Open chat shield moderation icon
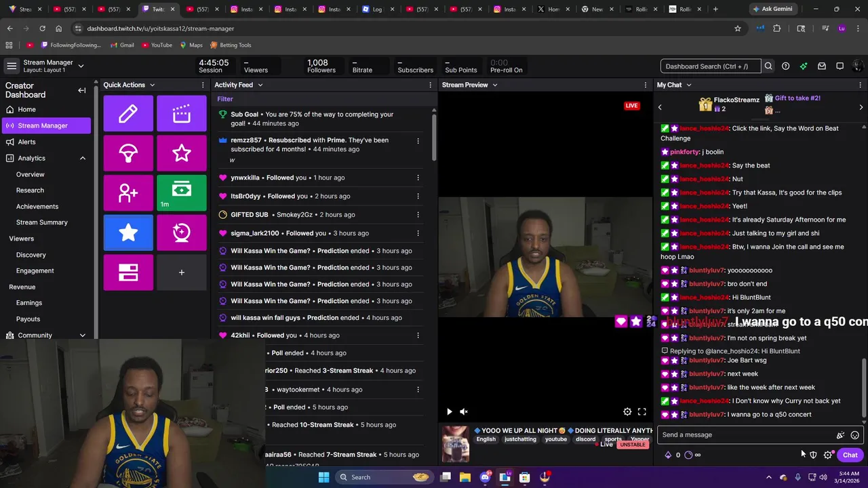This screenshot has width=868, height=488. click(x=813, y=455)
